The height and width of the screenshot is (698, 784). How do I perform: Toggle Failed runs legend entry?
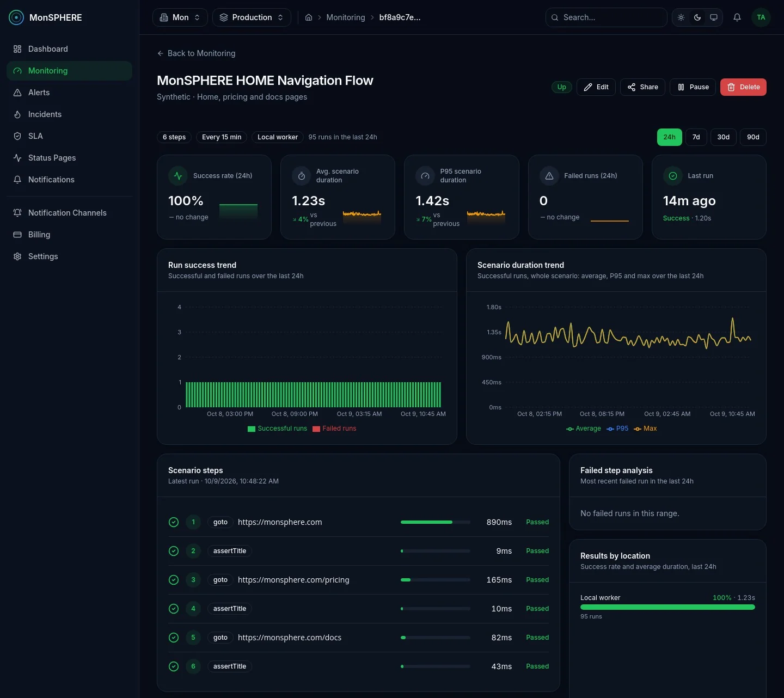(334, 428)
